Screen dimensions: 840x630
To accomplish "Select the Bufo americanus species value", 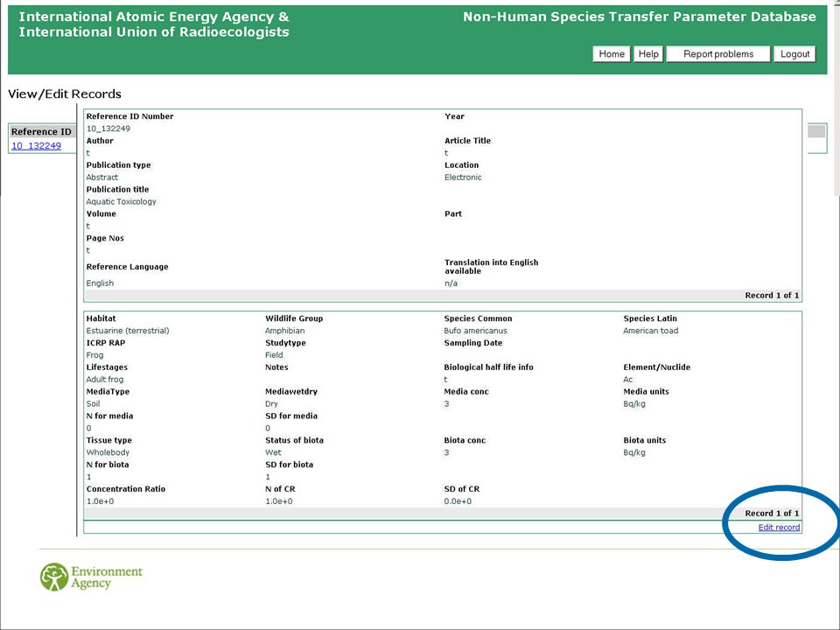I will [x=476, y=331].
